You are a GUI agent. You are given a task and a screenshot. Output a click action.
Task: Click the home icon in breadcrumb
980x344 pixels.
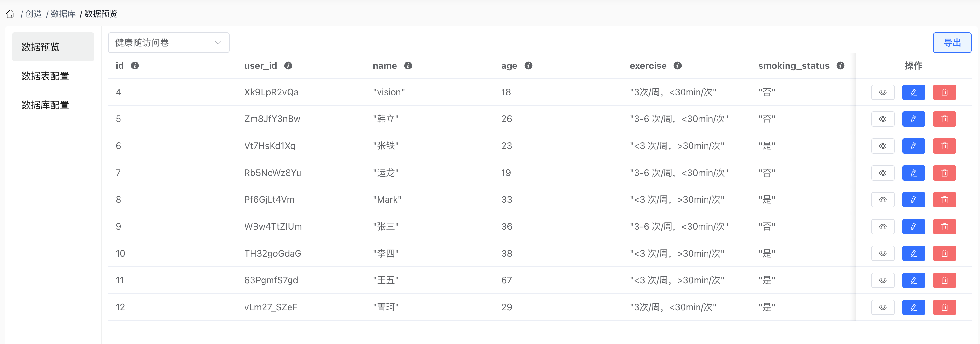(x=10, y=14)
